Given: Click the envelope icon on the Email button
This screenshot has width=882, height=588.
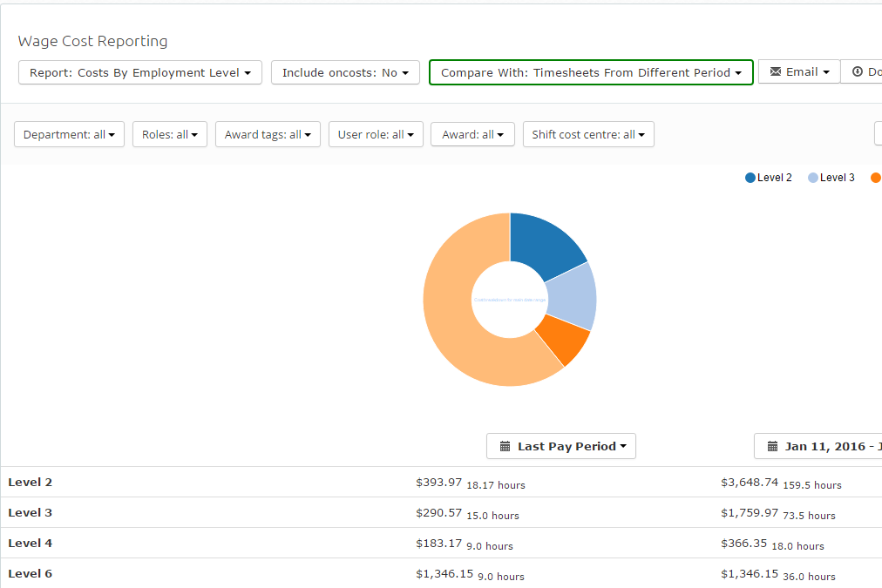Looking at the screenshot, I should [775, 71].
